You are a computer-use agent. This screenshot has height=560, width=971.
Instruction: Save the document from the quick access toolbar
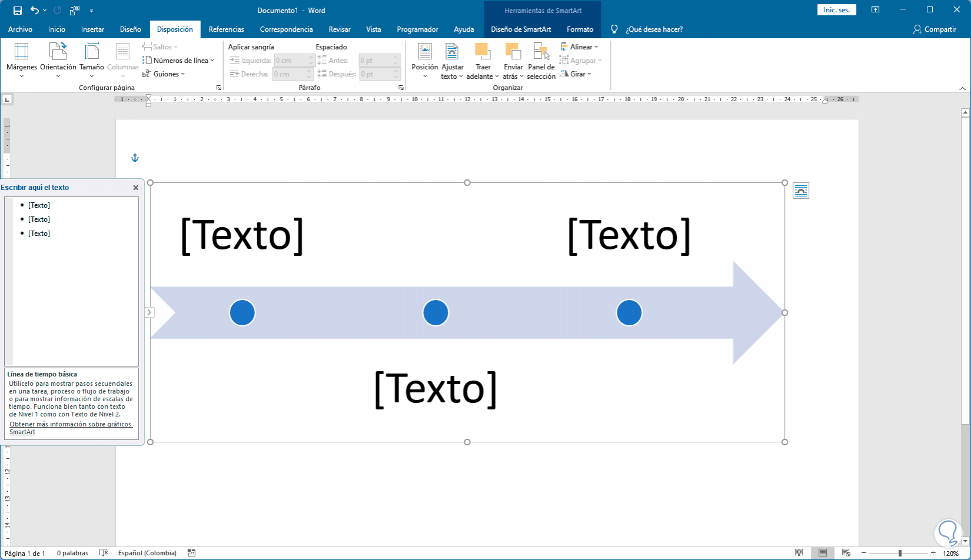tap(18, 11)
